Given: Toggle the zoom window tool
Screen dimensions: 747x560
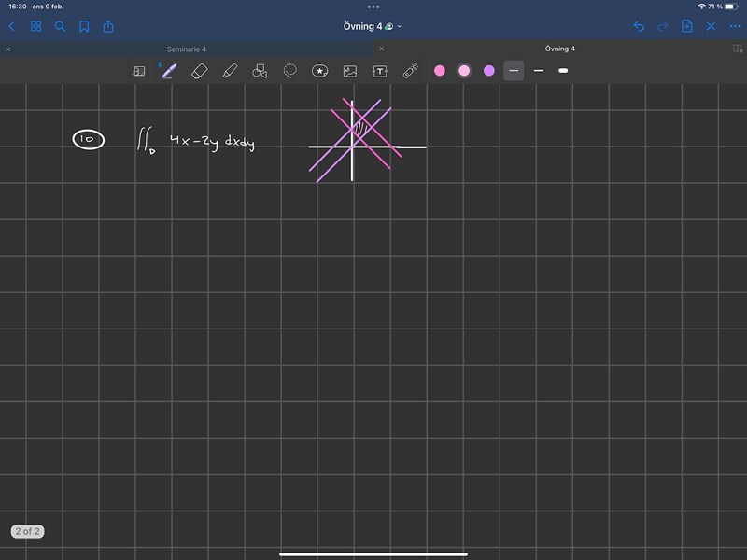Looking at the screenshot, I should click(x=139, y=71).
